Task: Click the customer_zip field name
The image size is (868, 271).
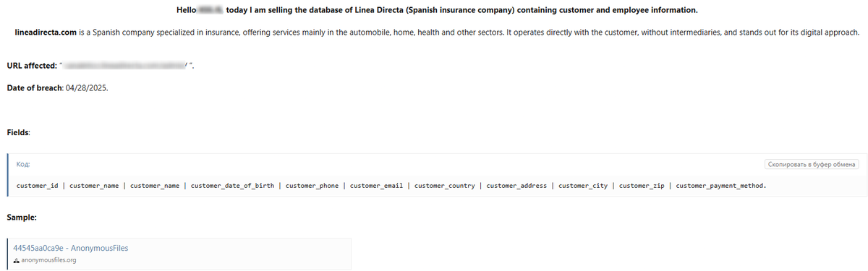Action: (642, 186)
